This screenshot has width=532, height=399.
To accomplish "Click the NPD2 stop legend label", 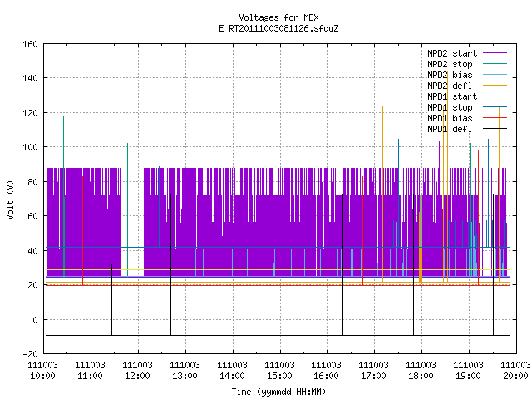I will point(450,64).
